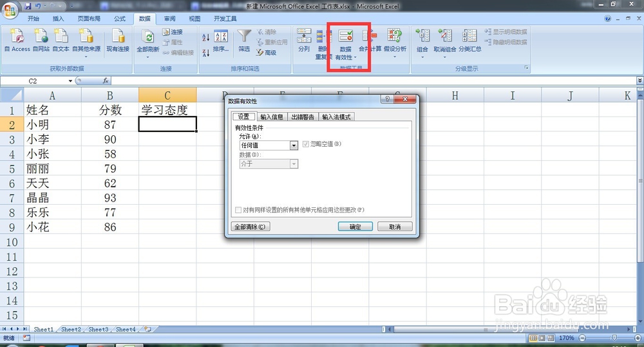Click the dialog help question mark button
This screenshot has width=644, height=347.
387,99
